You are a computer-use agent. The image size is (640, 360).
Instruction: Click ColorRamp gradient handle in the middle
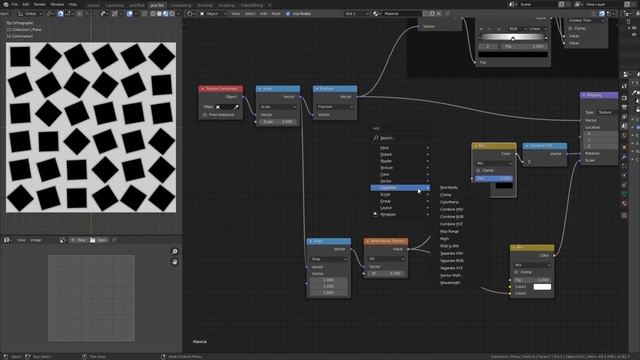coord(513,39)
